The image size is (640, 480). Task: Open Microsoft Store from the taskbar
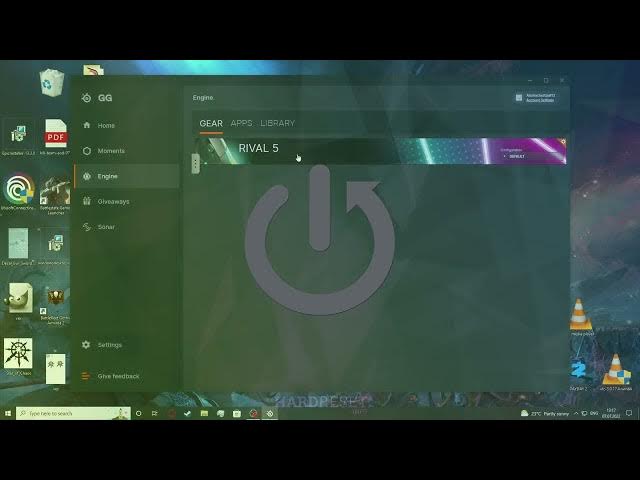[x=237, y=413]
